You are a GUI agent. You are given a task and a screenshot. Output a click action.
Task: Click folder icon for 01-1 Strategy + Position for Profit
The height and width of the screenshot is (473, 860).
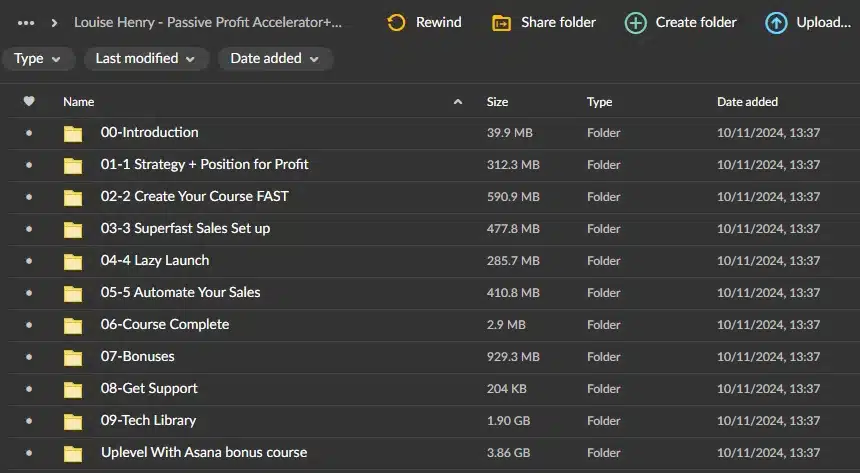(x=73, y=165)
